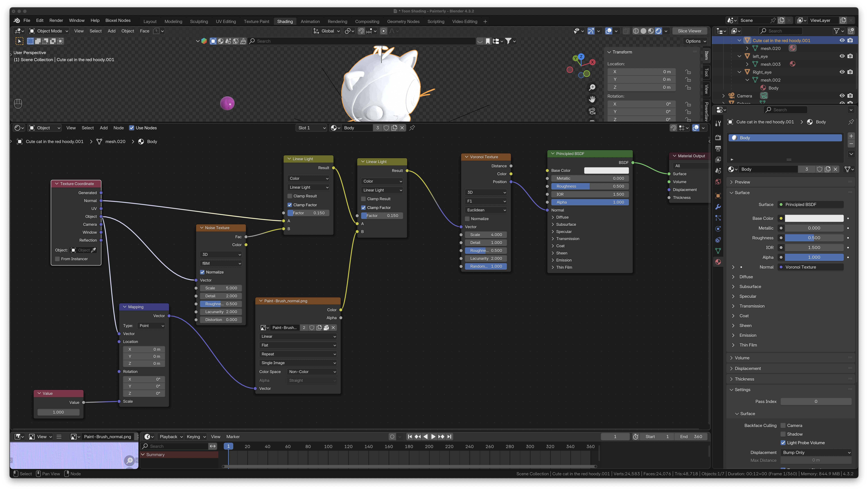Open the View Layer properties icon
Screen dimensions: 868x490
pos(718,160)
